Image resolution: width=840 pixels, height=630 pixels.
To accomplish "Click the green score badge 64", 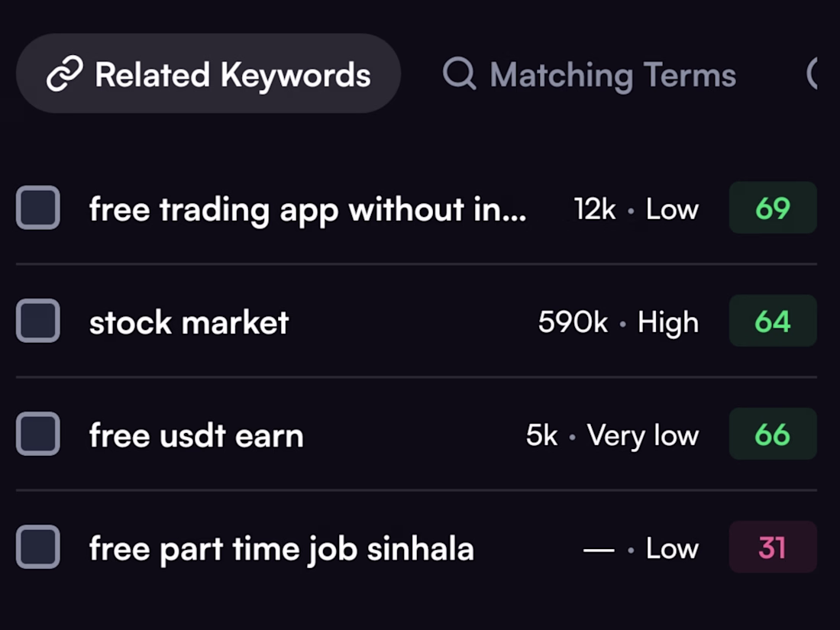I will click(773, 321).
